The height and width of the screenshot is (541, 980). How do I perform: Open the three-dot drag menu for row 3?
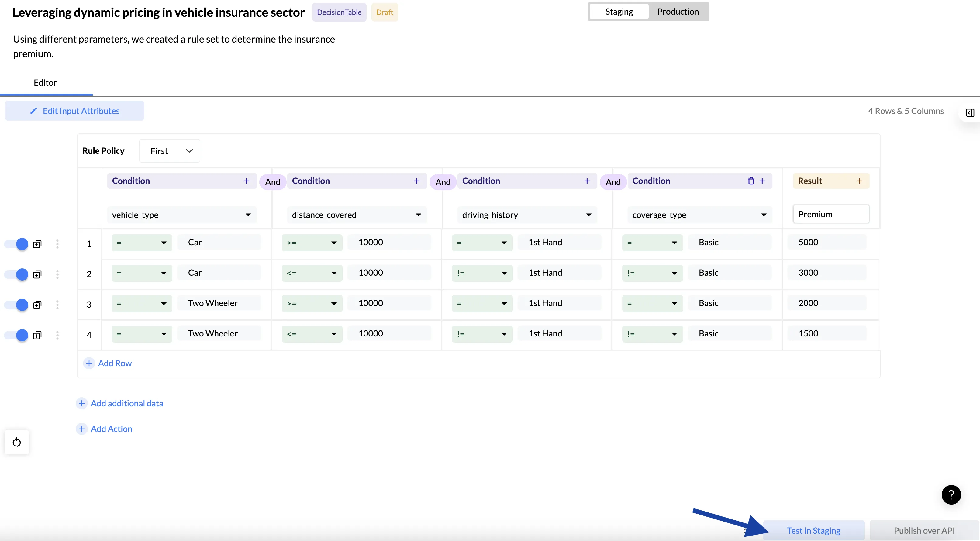(x=57, y=304)
